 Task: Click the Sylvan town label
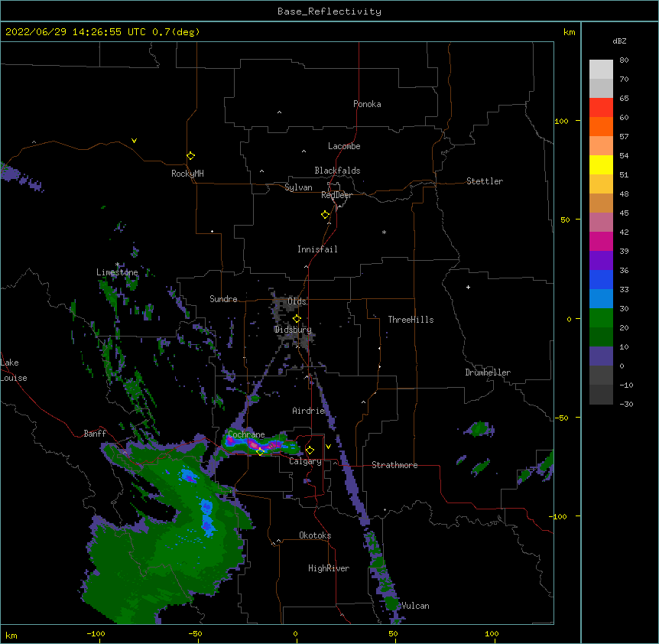[298, 187]
